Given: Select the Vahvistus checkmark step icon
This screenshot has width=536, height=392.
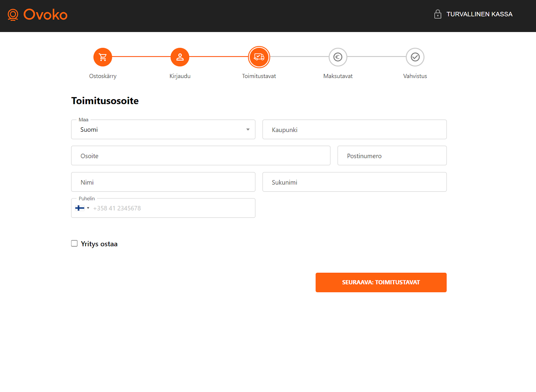Looking at the screenshot, I should point(415,57).
